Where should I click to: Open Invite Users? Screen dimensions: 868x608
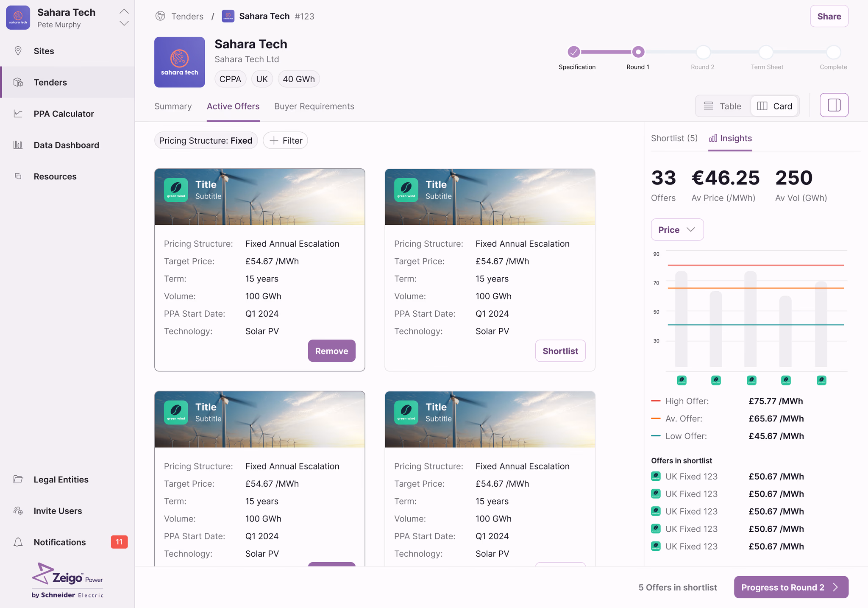[67, 511]
